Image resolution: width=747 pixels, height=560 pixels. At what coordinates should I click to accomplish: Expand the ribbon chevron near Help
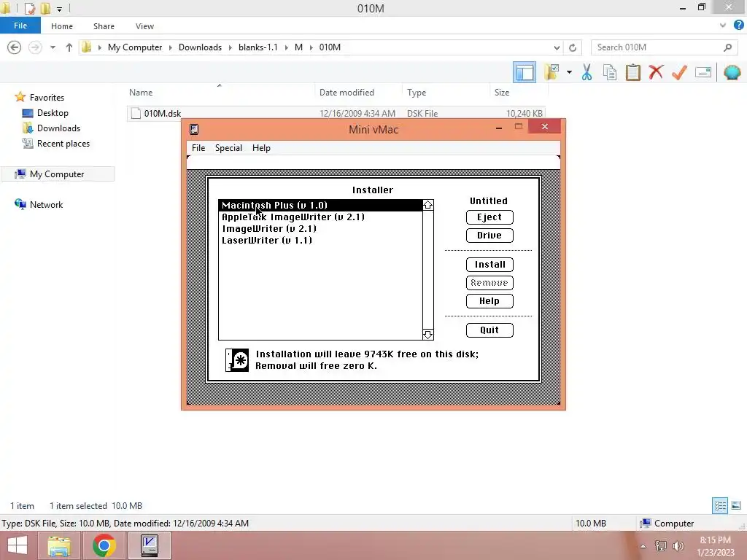pyautogui.click(x=723, y=26)
